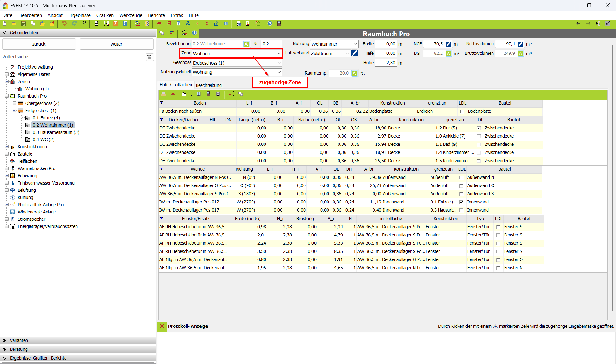Open the Zone dropdown showing Wohnen

pos(279,54)
